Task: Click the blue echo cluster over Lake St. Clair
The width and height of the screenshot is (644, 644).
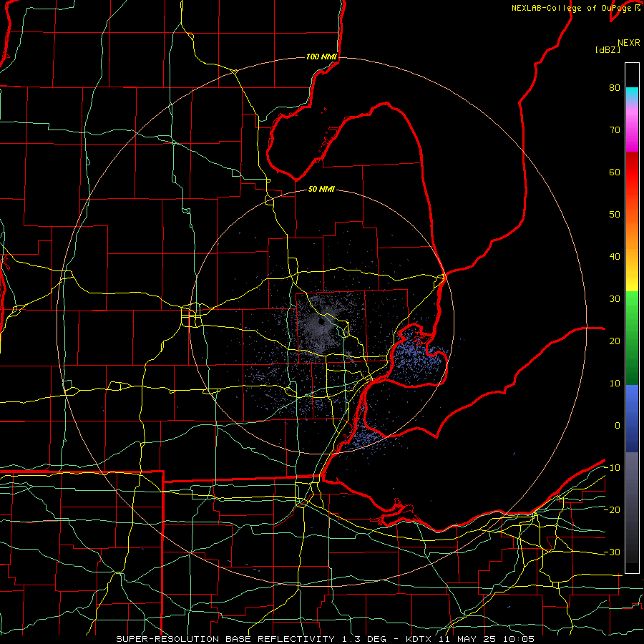Action: [x=418, y=356]
